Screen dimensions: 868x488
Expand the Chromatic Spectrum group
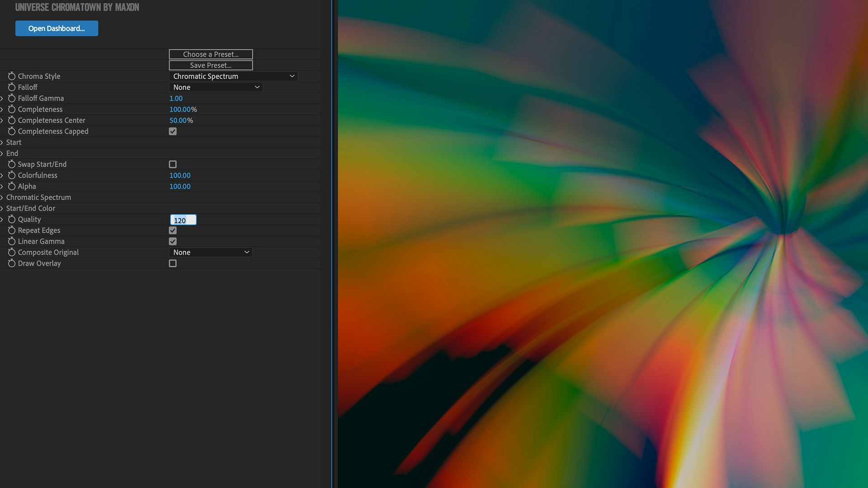2,197
